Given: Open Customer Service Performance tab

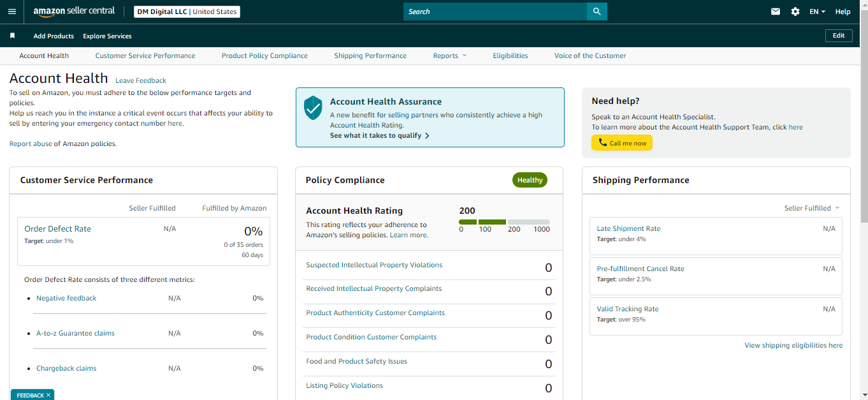Looking at the screenshot, I should pyautogui.click(x=145, y=56).
